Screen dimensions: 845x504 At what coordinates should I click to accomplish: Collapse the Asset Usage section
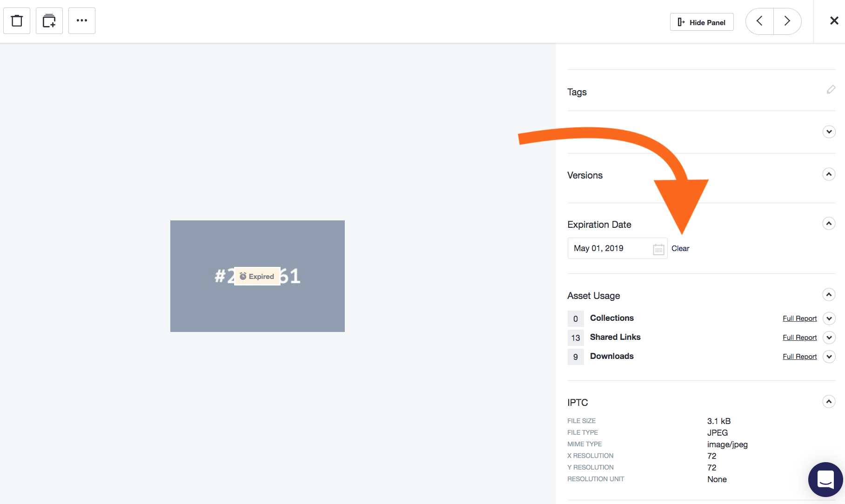829,295
